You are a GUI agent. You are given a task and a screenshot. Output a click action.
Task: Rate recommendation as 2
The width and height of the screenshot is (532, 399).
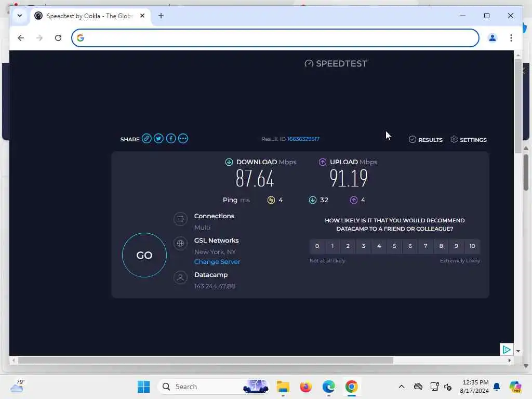348,246
